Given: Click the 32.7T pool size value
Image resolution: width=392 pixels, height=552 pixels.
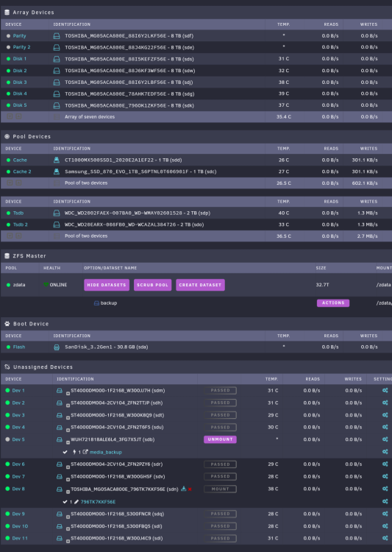Looking at the screenshot, I should 322,285.
